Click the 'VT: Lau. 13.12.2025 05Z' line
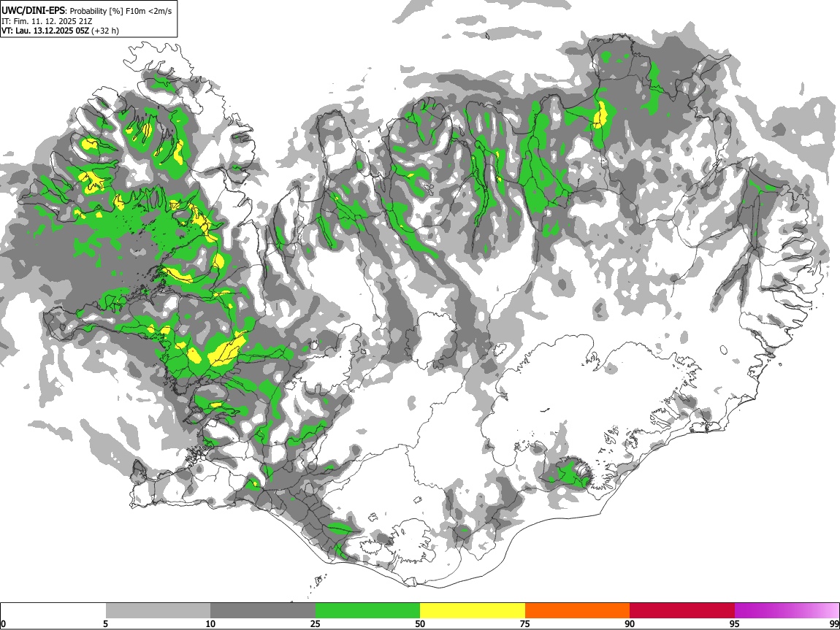Image resolution: width=840 pixels, height=630 pixels. 45,31
